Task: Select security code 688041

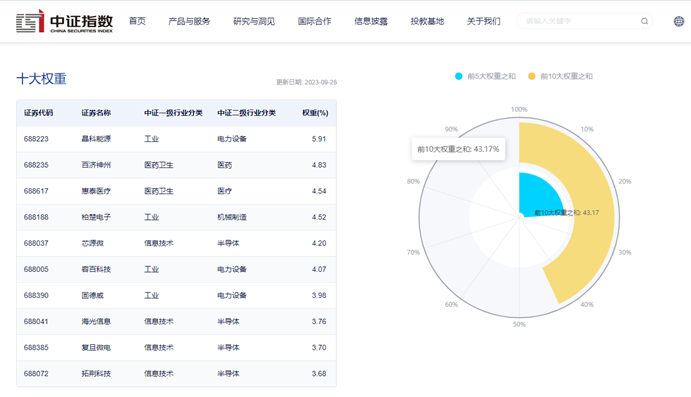Action: point(36,321)
